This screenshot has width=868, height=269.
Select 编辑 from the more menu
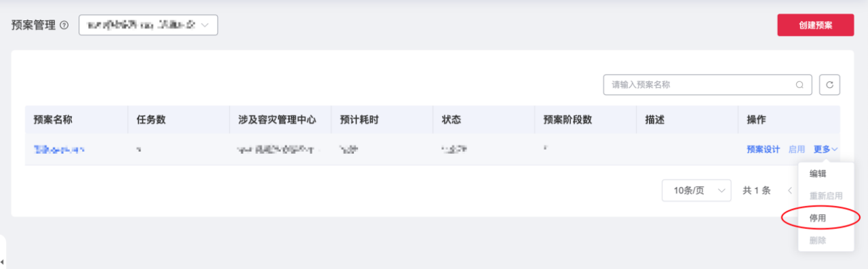pos(818,173)
